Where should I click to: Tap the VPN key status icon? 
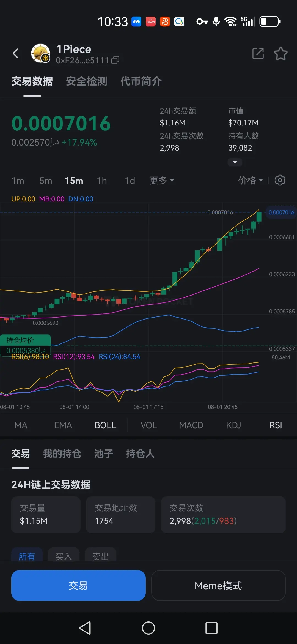[202, 21]
